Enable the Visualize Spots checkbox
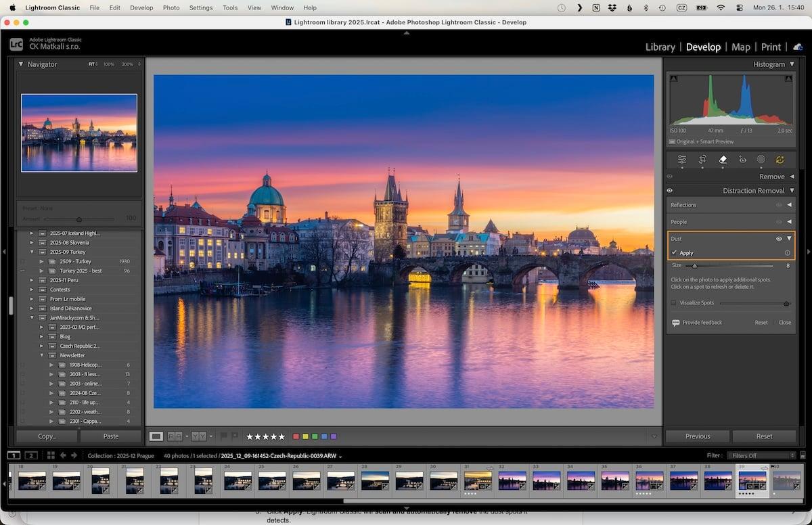The height and width of the screenshot is (525, 812). point(673,303)
